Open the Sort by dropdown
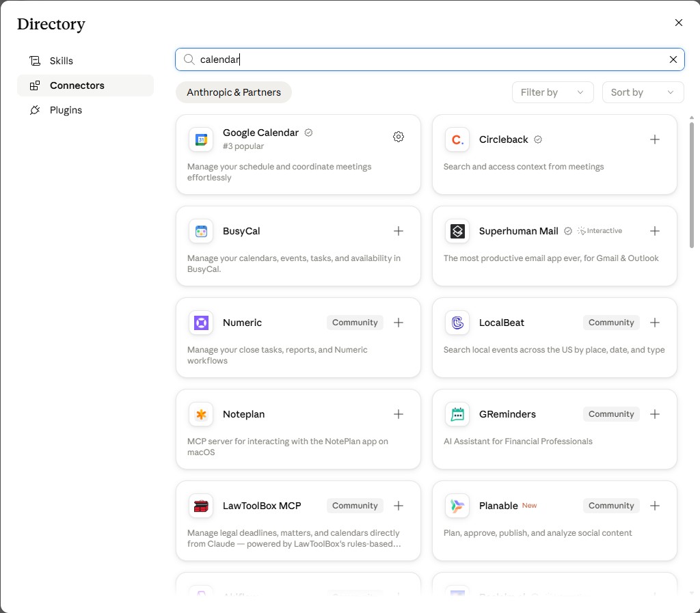700x613 pixels. 643,92
